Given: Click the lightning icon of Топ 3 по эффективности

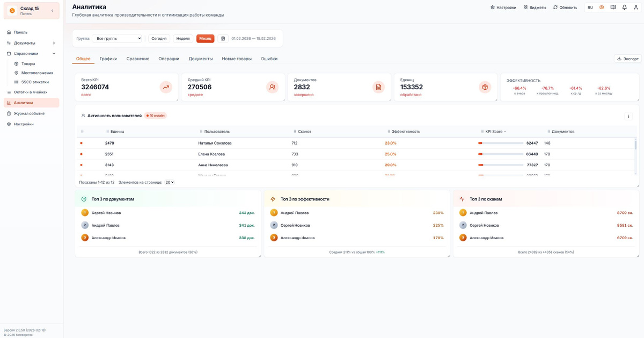Looking at the screenshot, I should [273, 199].
